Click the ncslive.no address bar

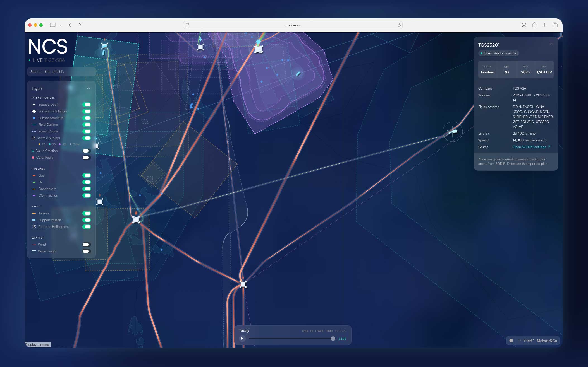[293, 25]
